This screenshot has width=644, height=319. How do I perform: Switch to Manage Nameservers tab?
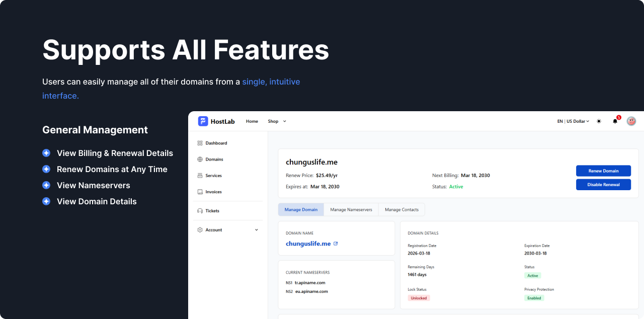coord(351,209)
